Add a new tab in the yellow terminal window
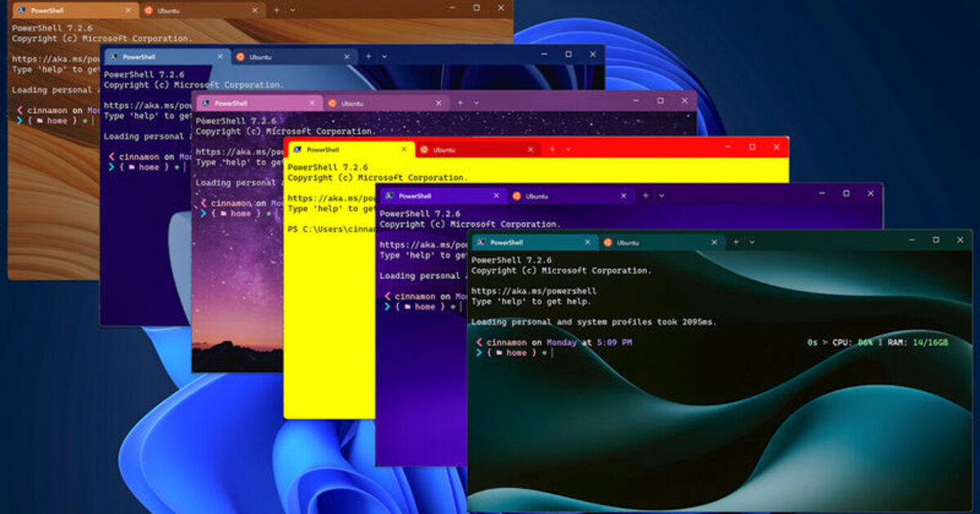 point(552,149)
